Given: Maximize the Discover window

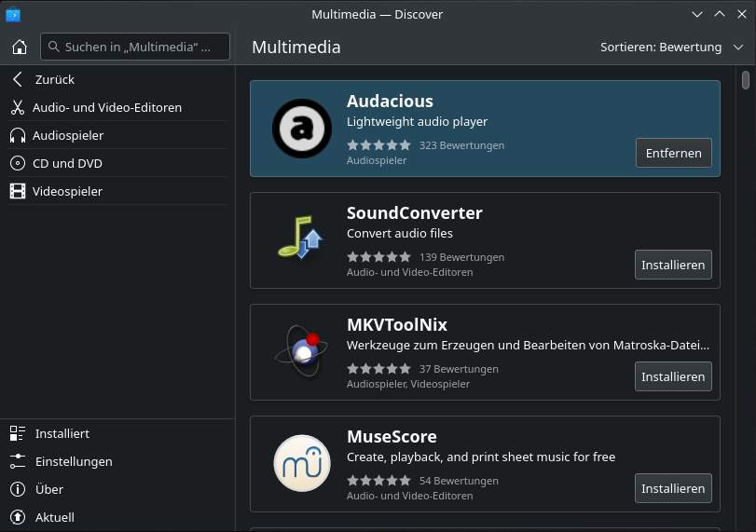Looking at the screenshot, I should tap(720, 15).
